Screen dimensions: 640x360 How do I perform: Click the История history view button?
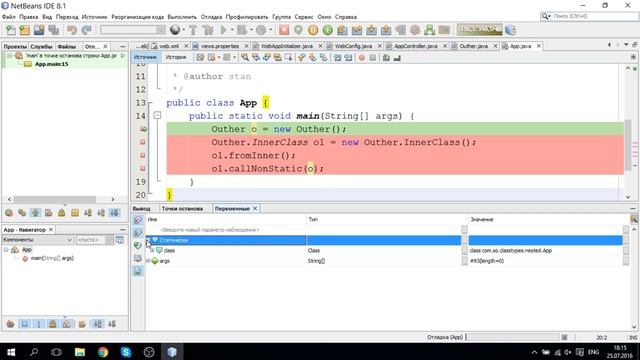coord(176,58)
